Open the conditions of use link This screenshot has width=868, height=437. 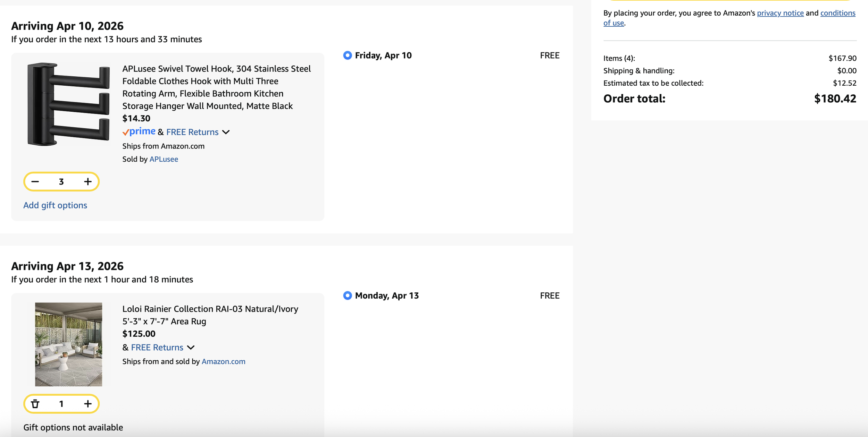click(x=837, y=13)
